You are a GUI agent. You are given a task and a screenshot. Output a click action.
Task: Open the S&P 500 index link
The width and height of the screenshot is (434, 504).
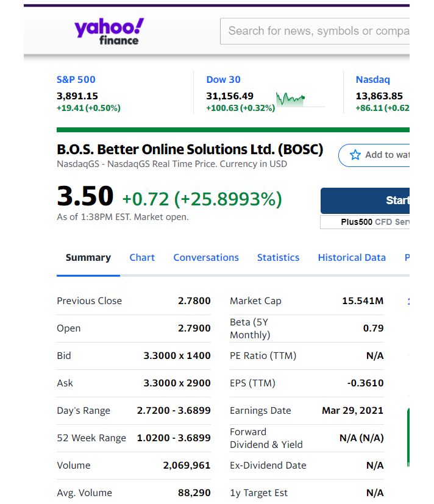point(76,79)
